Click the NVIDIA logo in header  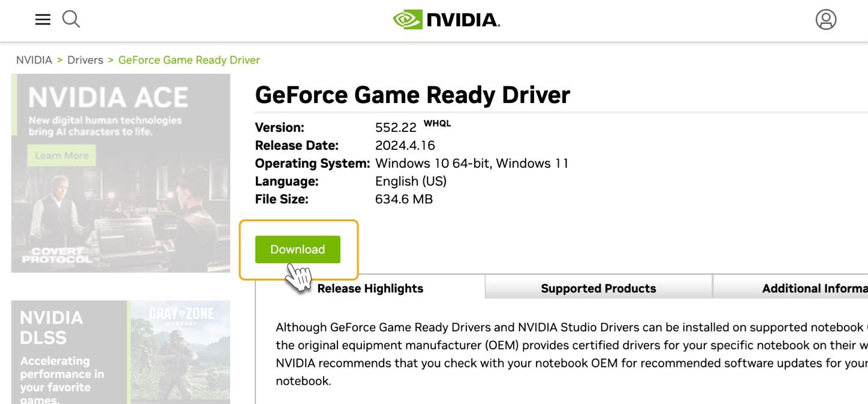pos(447,20)
